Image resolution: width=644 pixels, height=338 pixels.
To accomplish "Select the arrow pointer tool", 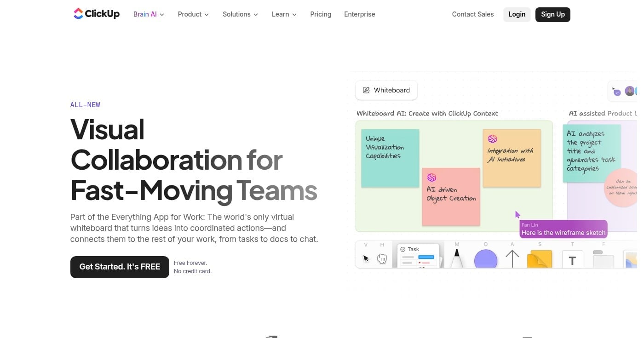I will pos(366,258).
